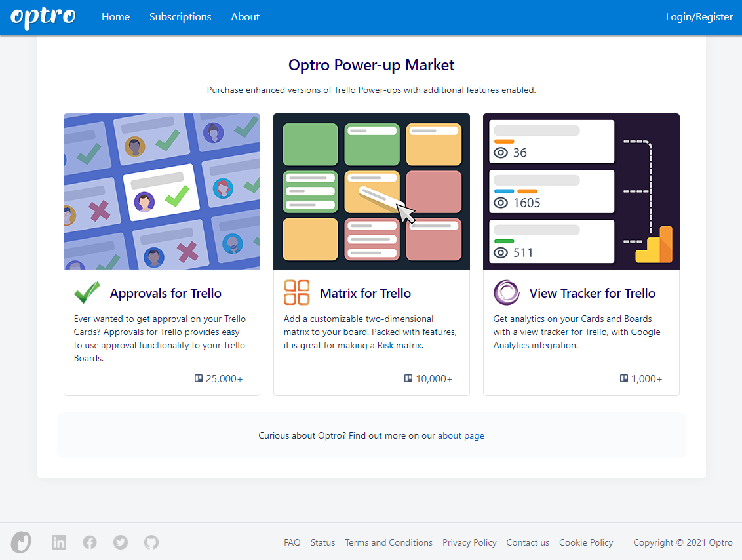
Task: Open the FAQ footer link
Action: 292,542
